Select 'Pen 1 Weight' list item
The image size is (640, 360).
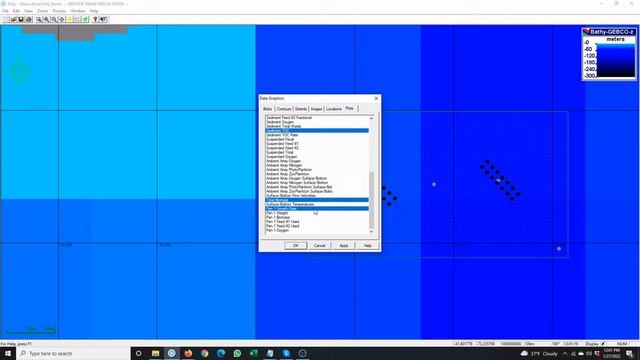(317, 213)
